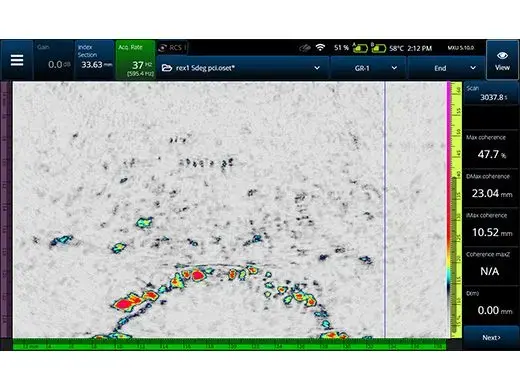Screen dimensions: 520x390
Task: Select the DMax coherence reading tile
Action: (491, 188)
